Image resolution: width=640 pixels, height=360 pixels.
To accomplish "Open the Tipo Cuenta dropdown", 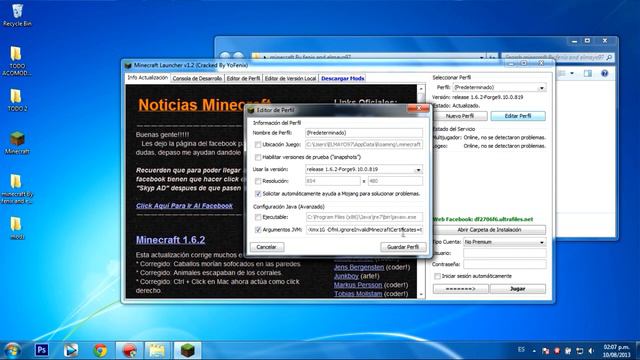I will (x=542, y=242).
